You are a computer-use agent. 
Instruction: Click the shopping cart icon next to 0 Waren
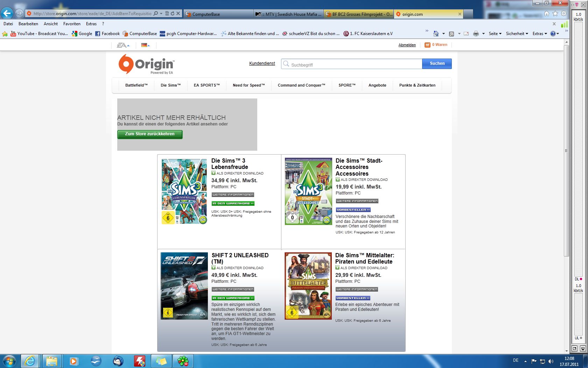[427, 45]
